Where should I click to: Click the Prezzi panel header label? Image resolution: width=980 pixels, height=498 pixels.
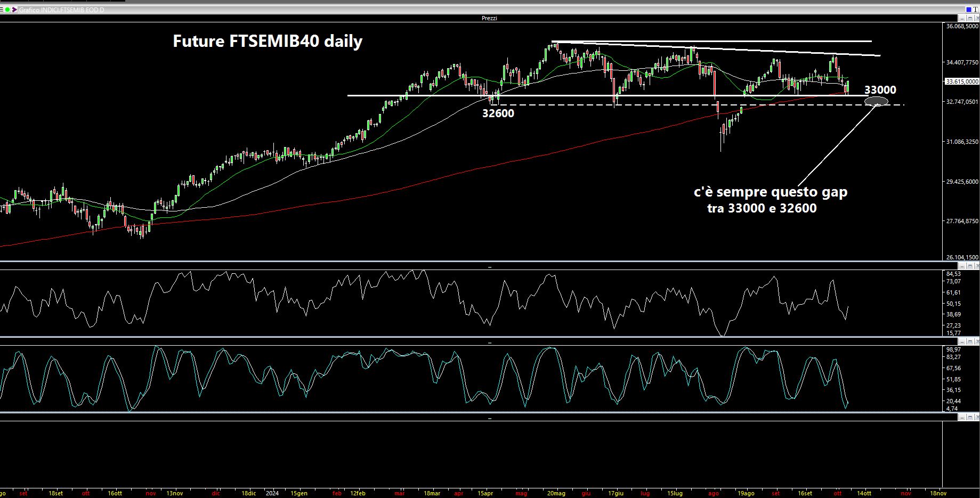[489, 18]
